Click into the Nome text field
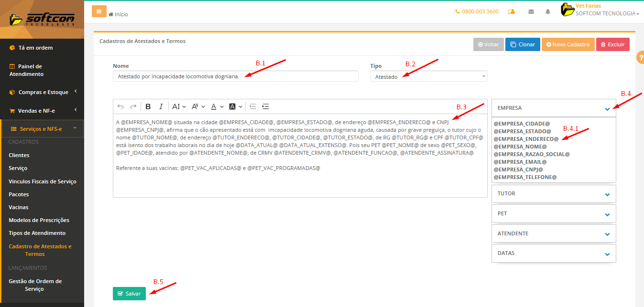Screen dimensions: 644x307 (x=235, y=76)
